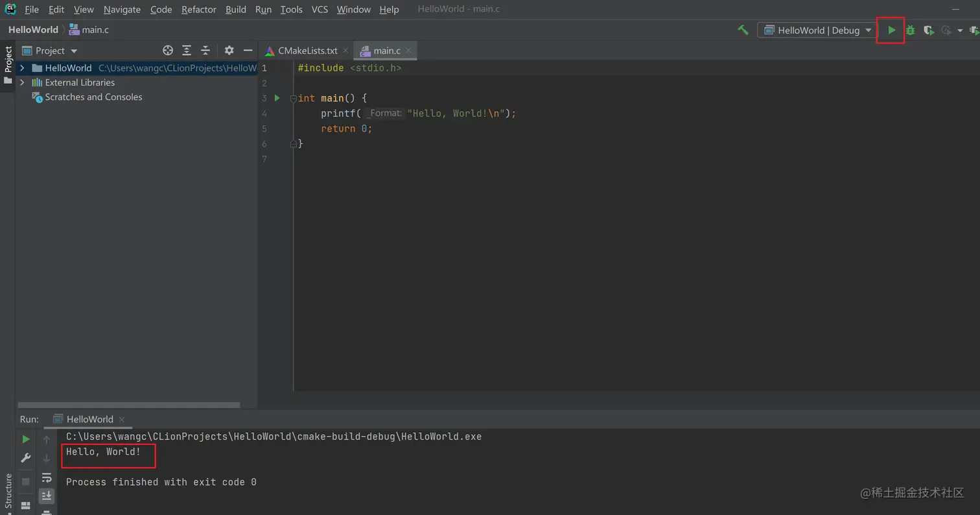This screenshot has height=515, width=980.
Task: Click Select Opened File target icon
Action: click(168, 51)
